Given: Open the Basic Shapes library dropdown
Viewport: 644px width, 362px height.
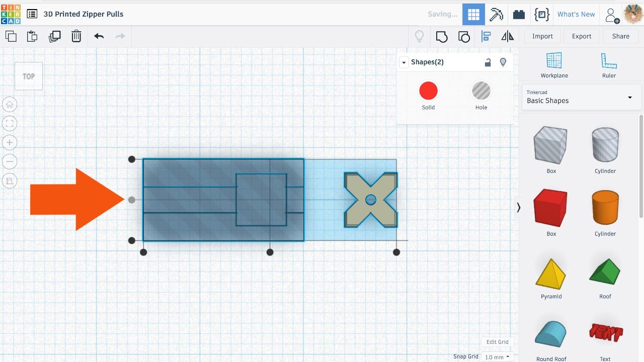Looking at the screenshot, I should coord(581,97).
